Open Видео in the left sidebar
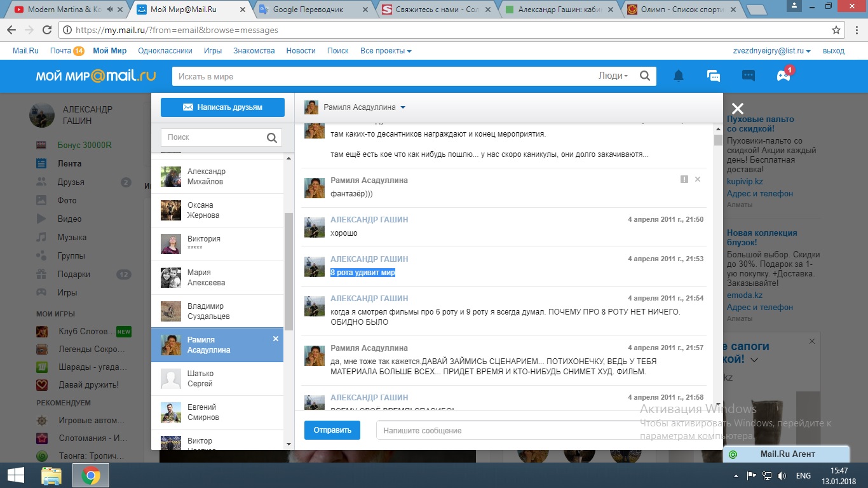The image size is (868, 488). coord(69,219)
